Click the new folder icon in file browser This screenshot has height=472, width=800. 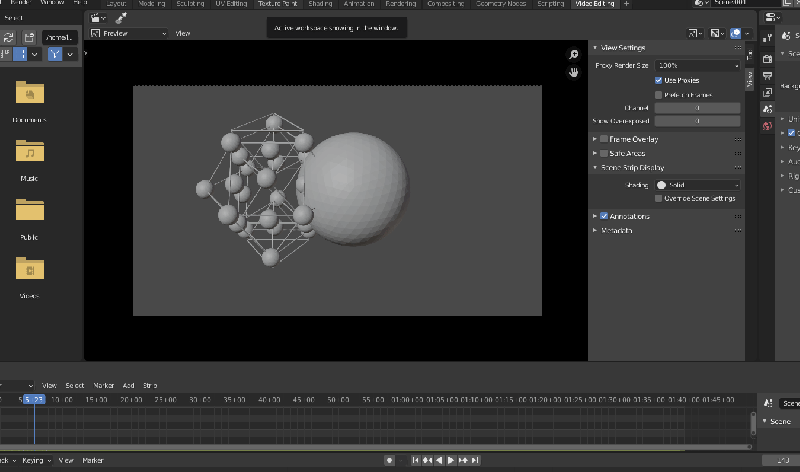tap(29, 37)
